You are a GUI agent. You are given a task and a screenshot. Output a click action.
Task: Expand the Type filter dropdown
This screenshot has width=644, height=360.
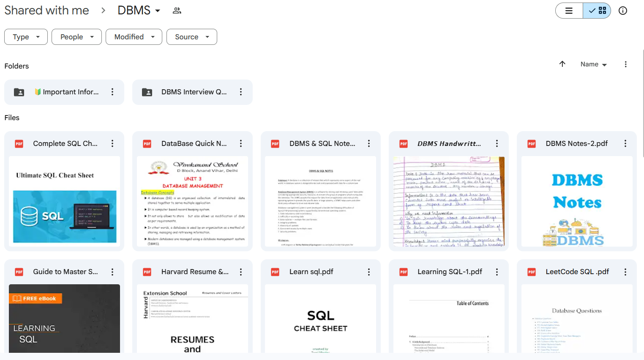tap(26, 37)
